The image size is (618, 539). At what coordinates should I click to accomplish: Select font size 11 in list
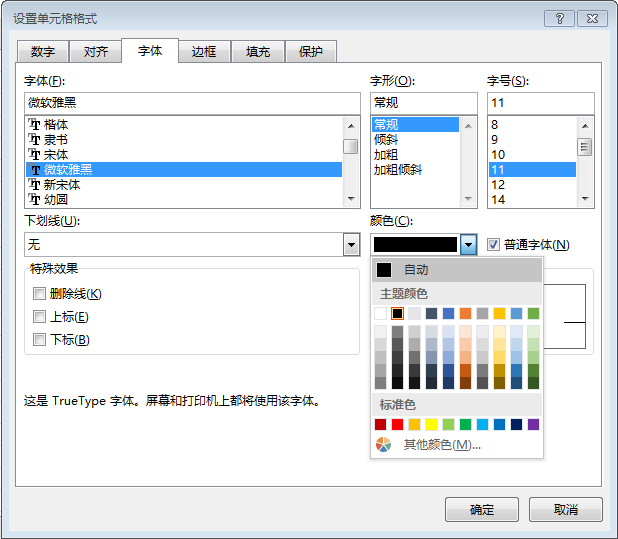[x=532, y=169]
